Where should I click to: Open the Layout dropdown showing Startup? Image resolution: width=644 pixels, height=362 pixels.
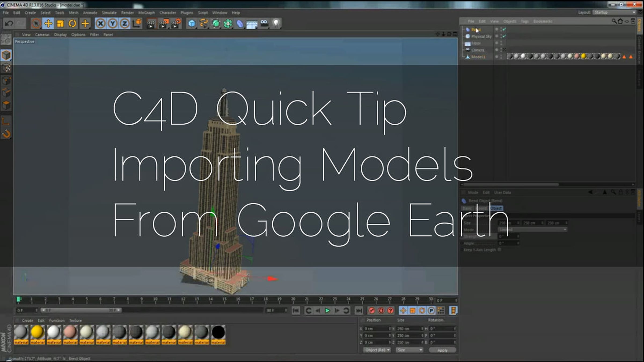[614, 12]
